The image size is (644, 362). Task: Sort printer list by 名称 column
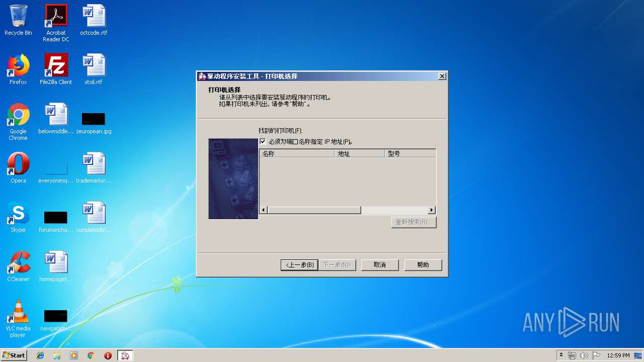pyautogui.click(x=297, y=153)
